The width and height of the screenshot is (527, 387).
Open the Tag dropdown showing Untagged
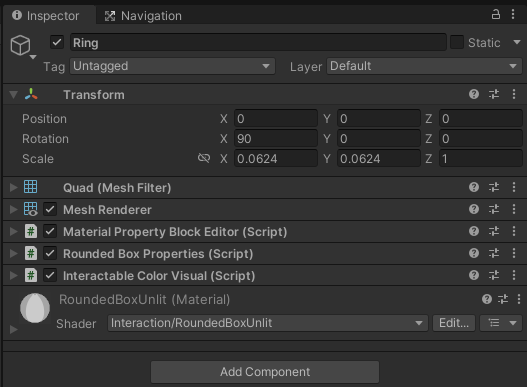point(172,66)
